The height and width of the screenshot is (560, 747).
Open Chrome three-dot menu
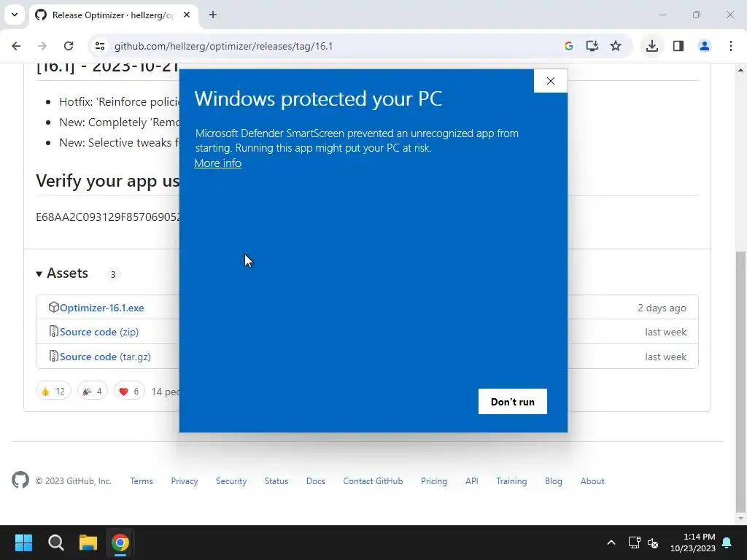coord(731,46)
